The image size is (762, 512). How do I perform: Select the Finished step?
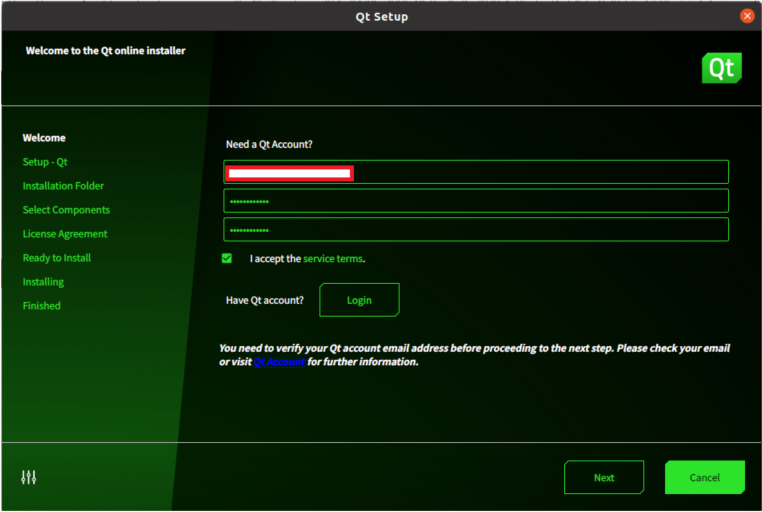(x=41, y=306)
